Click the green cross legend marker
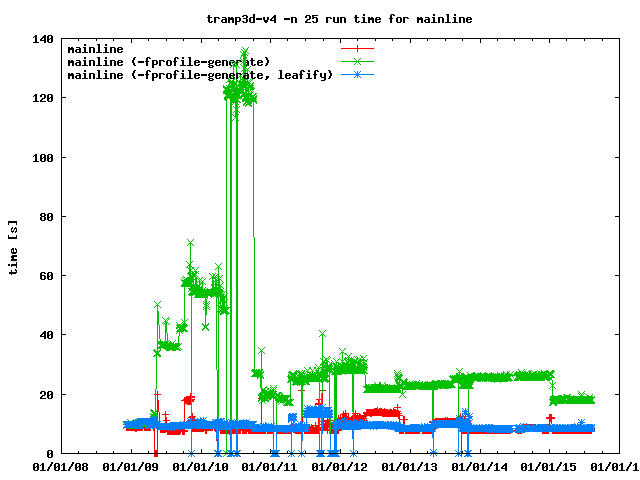Screen dimensions: 640x480 click(357, 62)
